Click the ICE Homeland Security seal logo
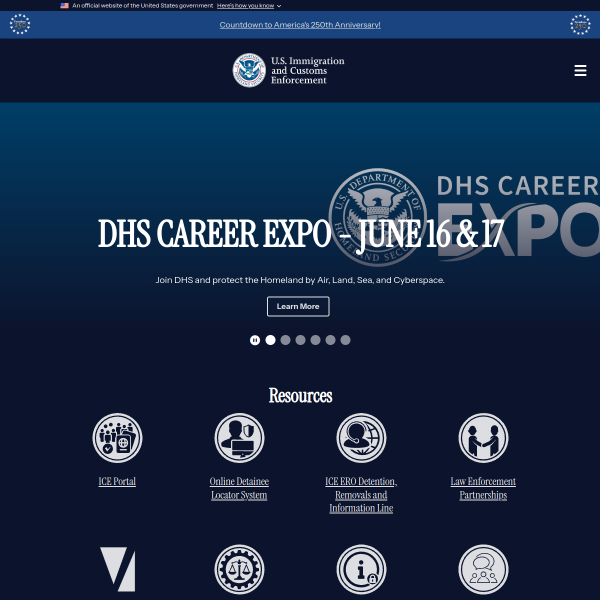The image size is (600, 600). (x=249, y=70)
